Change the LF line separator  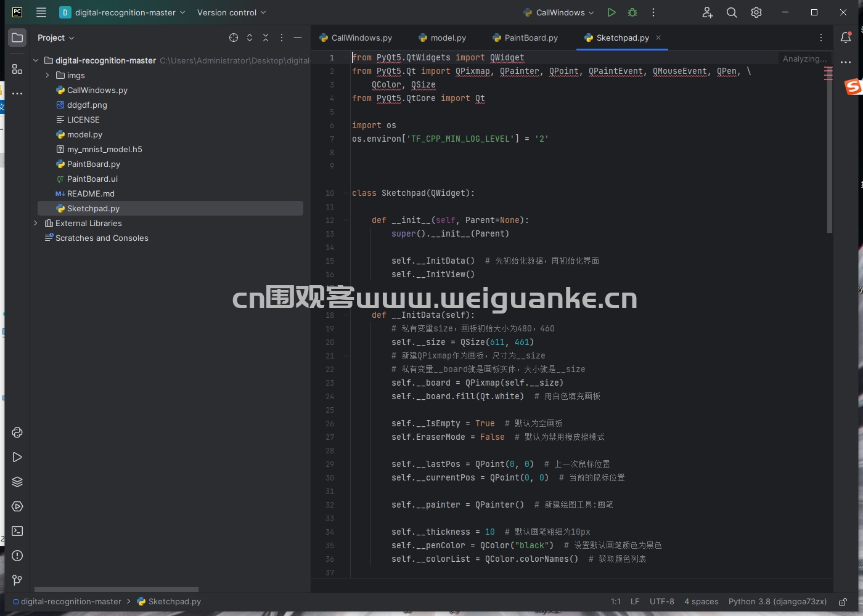pyautogui.click(x=635, y=602)
